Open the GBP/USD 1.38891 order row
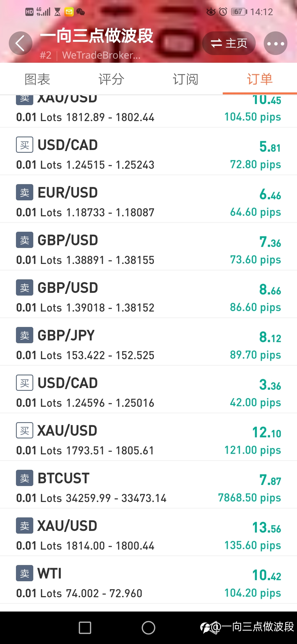 (x=148, y=247)
